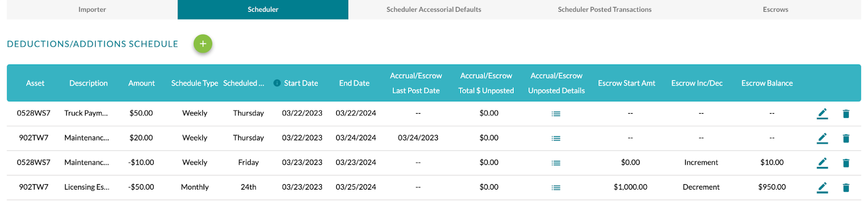
Task: Edit the Licensing Escrow schedule row
Action: tap(822, 187)
